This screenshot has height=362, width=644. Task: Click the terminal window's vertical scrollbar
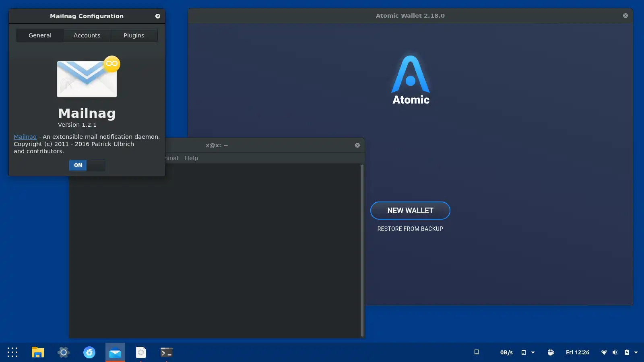[362, 250]
